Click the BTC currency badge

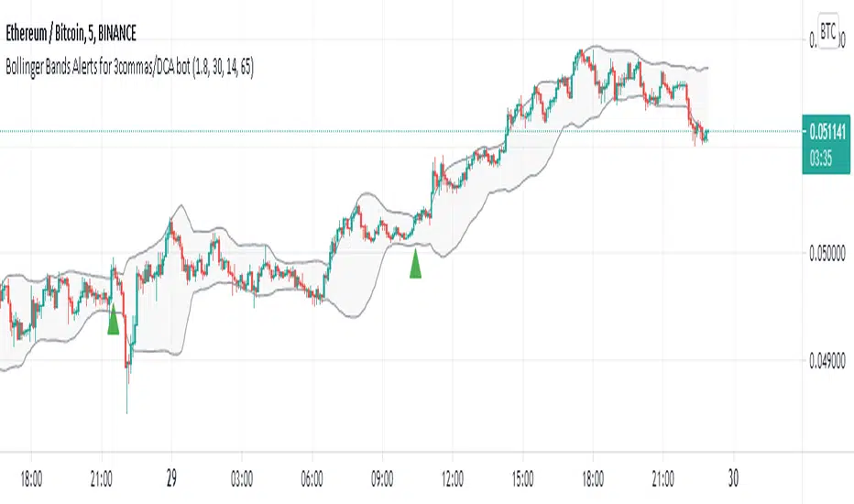827,28
